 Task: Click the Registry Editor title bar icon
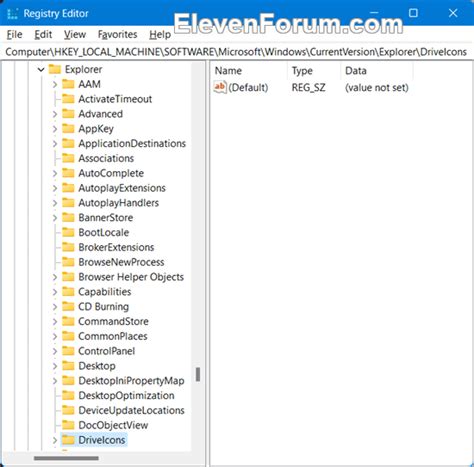tap(12, 14)
